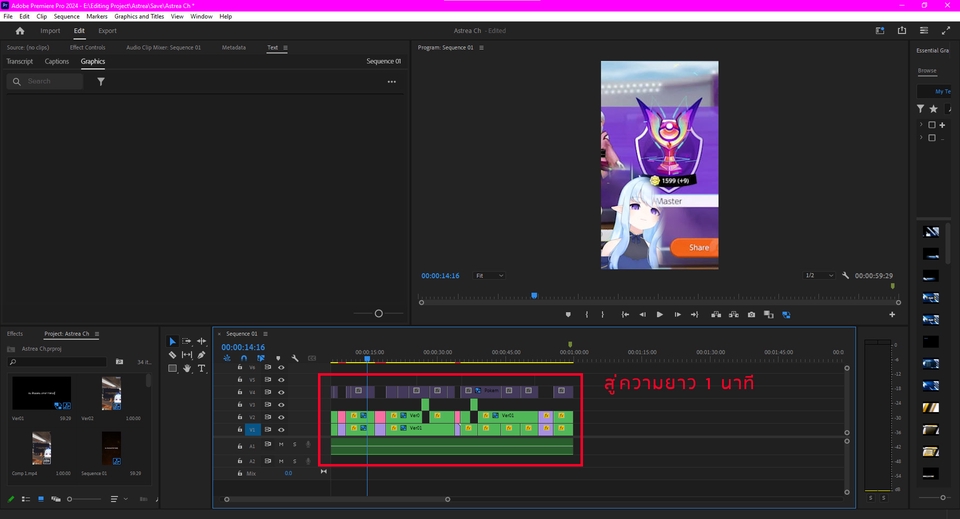
Task: Step forward one frame
Action: [x=677, y=315]
